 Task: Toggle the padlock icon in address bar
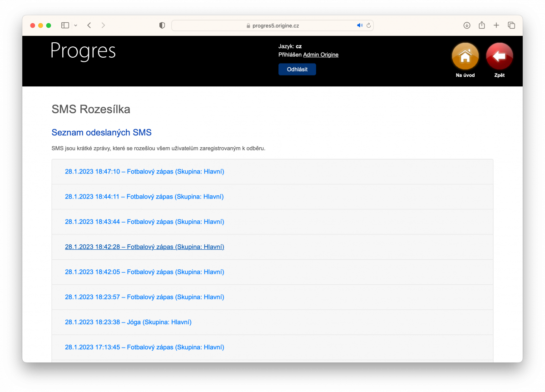[249, 25]
